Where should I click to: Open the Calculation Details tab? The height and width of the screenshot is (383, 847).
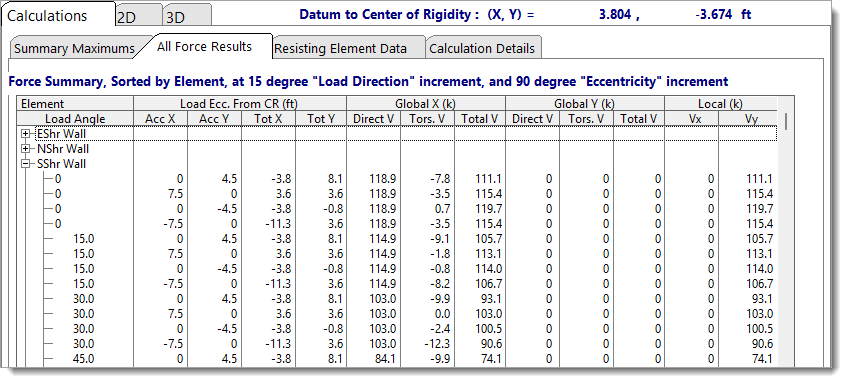[482, 49]
